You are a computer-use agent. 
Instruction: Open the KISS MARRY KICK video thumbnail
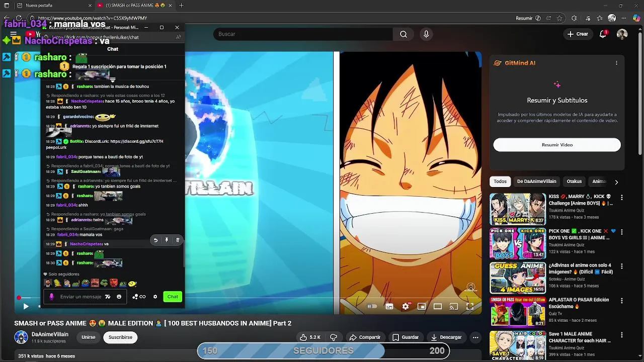coord(518,209)
